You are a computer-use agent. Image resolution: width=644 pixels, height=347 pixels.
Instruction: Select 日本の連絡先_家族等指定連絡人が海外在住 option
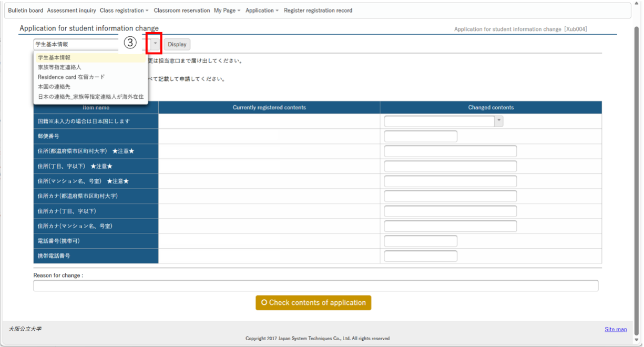(x=90, y=97)
